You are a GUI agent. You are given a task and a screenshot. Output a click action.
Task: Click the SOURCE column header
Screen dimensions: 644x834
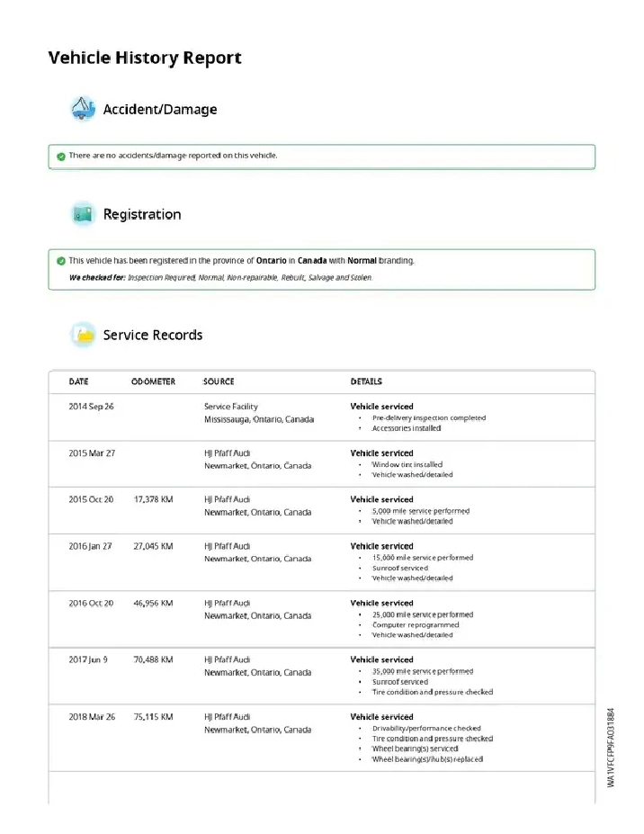click(219, 381)
